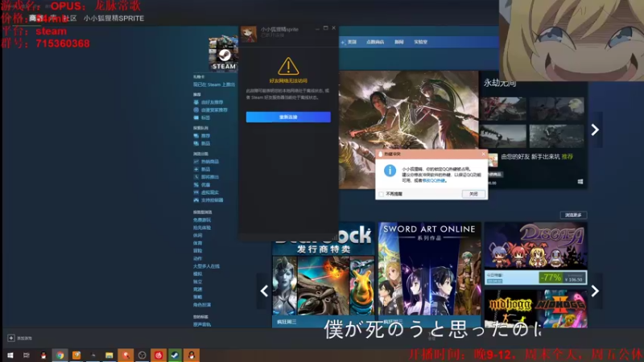Click the 添加游戏 plus icon

coord(11,338)
